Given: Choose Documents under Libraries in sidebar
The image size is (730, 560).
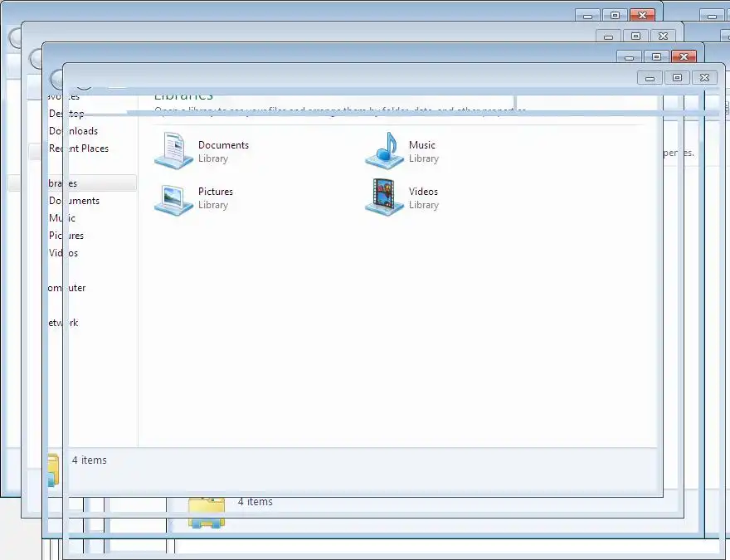Looking at the screenshot, I should point(74,201).
